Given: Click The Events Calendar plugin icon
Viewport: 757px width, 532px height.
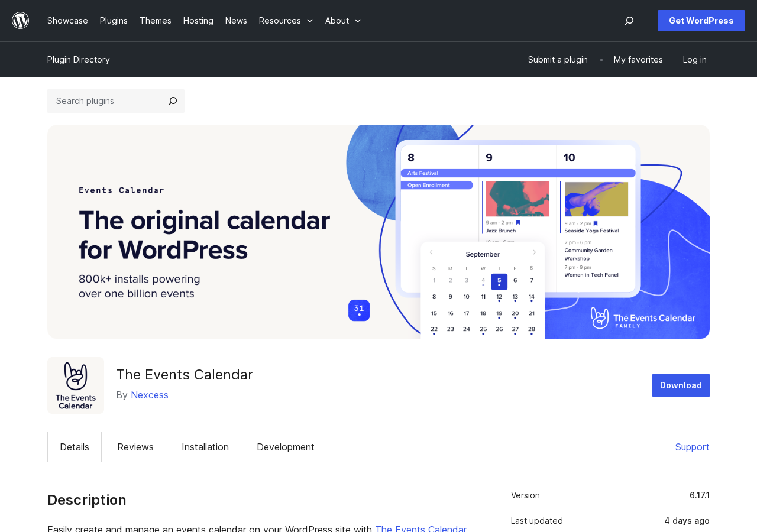Looking at the screenshot, I should tap(76, 385).
